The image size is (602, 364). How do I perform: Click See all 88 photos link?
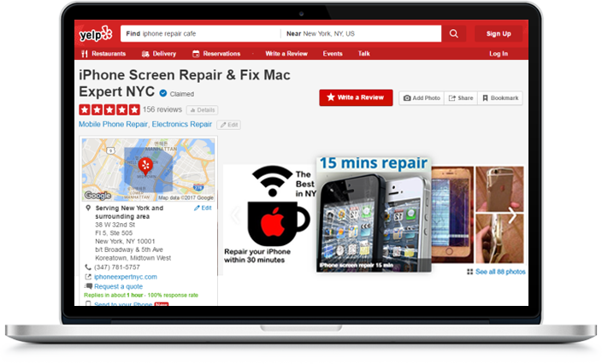(x=500, y=272)
